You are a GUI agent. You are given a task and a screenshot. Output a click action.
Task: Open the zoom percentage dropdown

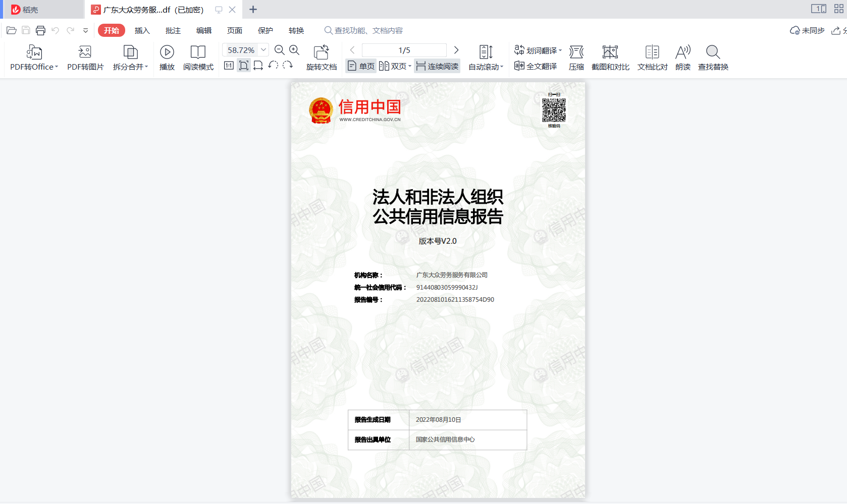point(263,49)
